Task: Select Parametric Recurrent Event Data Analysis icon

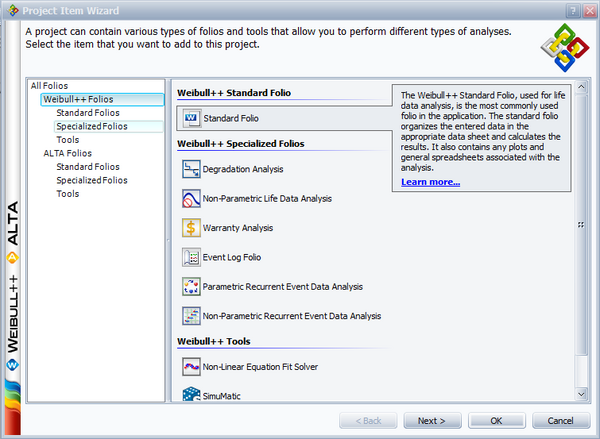Action: pyautogui.click(x=191, y=287)
